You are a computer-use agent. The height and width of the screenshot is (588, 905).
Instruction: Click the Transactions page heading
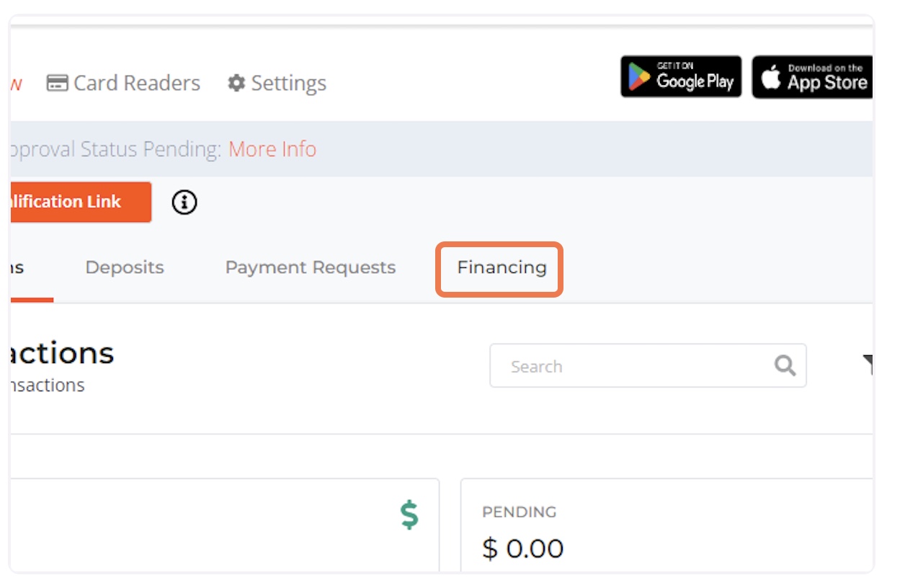[x=62, y=353]
